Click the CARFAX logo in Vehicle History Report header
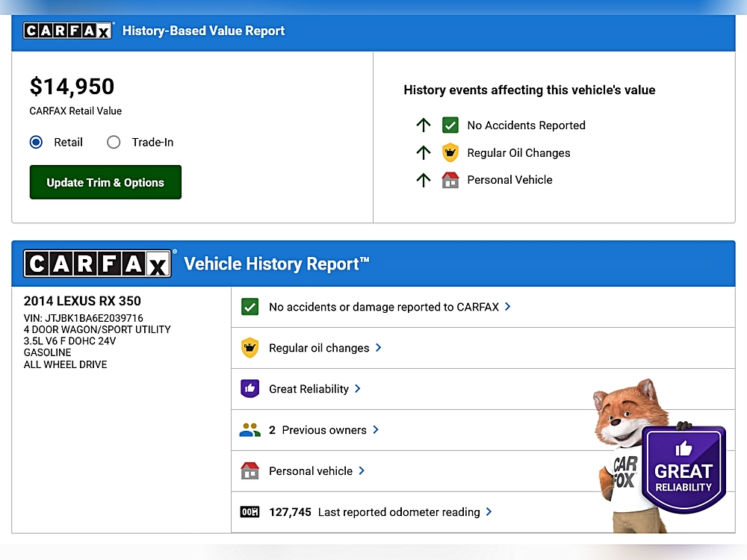Image resolution: width=747 pixels, height=560 pixels. pyautogui.click(x=98, y=264)
